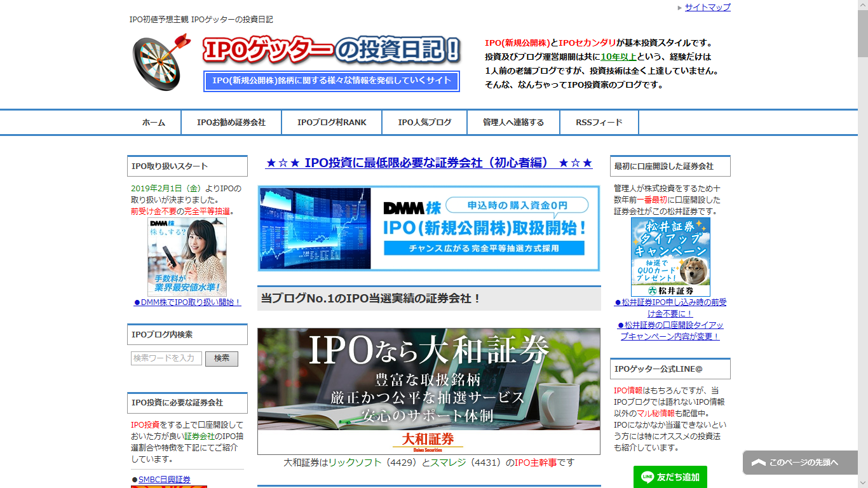Image resolution: width=868 pixels, height=488 pixels.
Task: Click the 大和証券はリックソフト caption text
Action: pos(429,463)
